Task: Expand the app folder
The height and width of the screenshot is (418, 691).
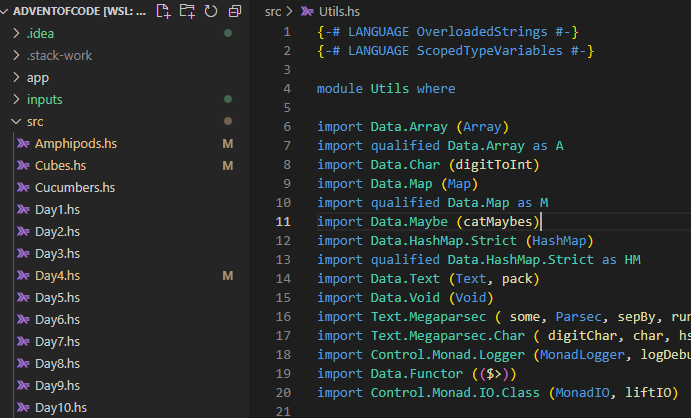Action: click(16, 77)
